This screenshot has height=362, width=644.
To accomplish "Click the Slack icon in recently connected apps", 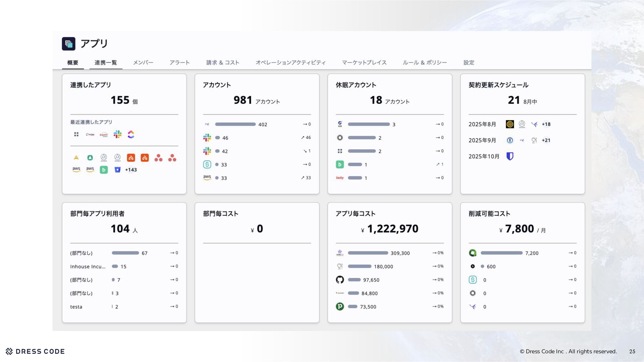I will (117, 134).
